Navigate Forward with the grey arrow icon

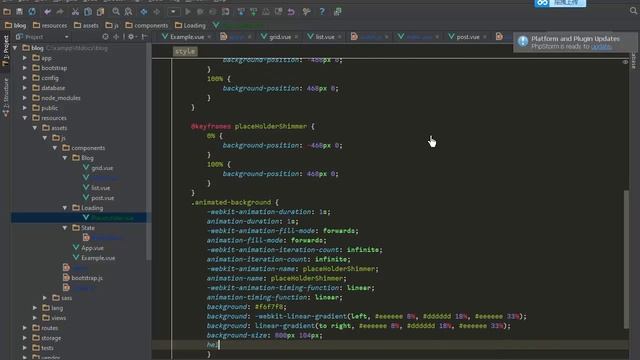pos(156,12)
